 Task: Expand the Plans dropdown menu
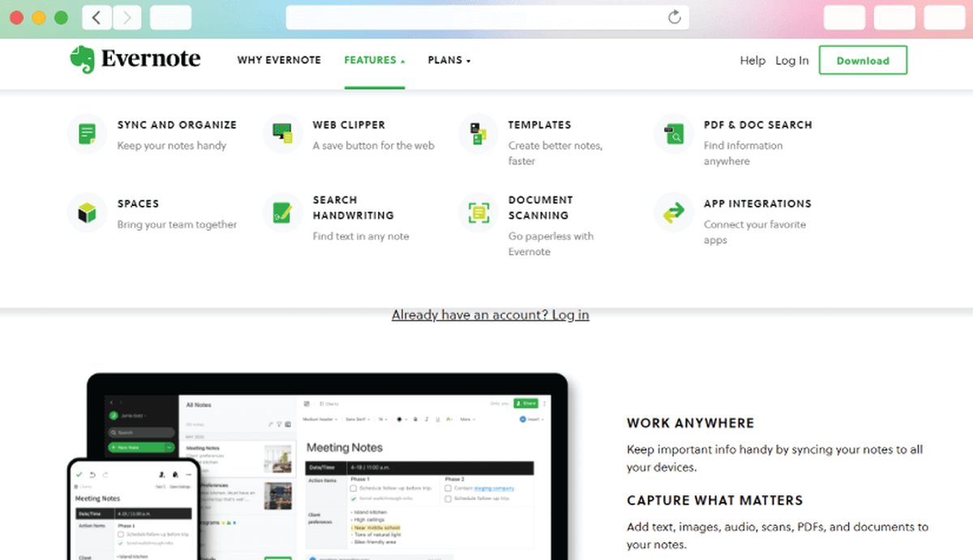448,61
